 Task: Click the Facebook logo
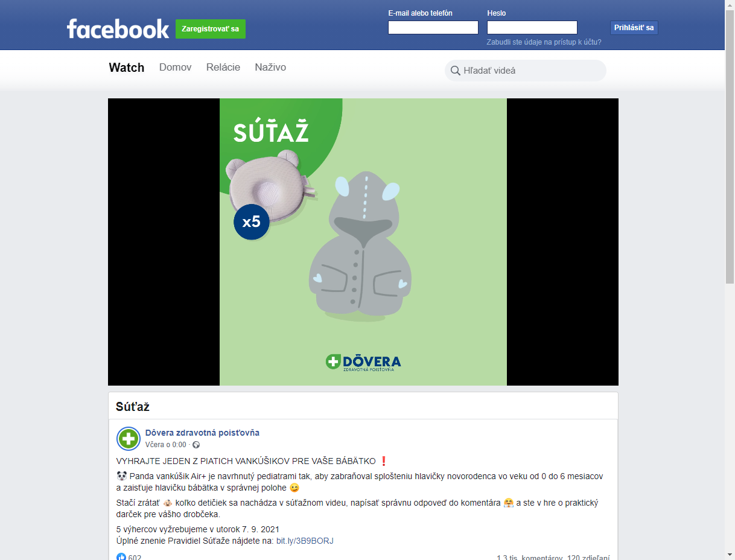point(118,28)
